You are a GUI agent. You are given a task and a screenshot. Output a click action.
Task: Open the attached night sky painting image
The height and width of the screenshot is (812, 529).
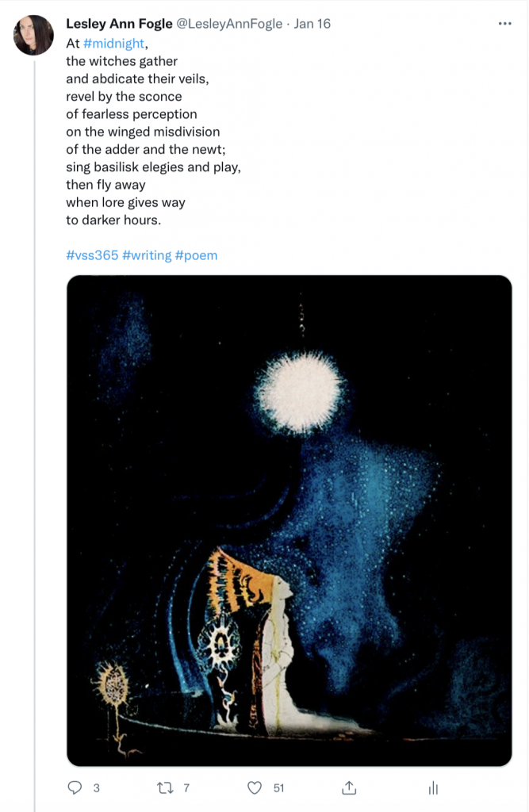coord(289,520)
